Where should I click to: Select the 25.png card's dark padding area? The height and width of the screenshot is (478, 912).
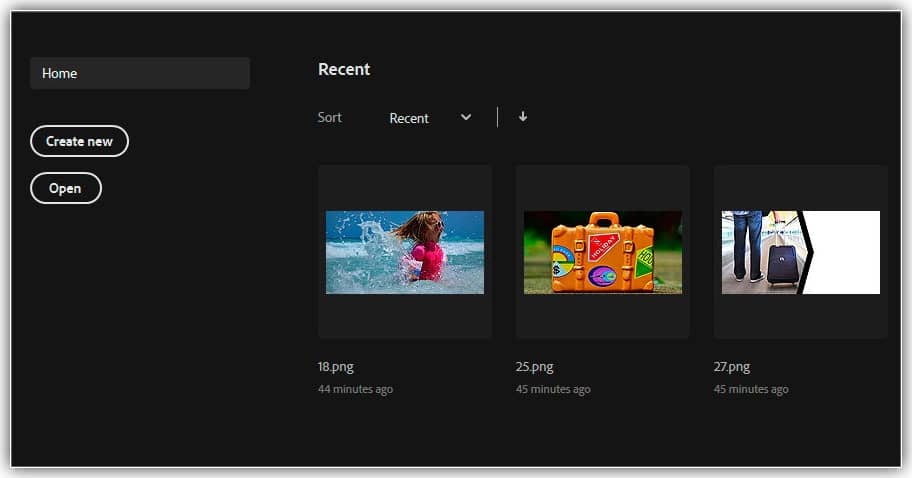[603, 318]
